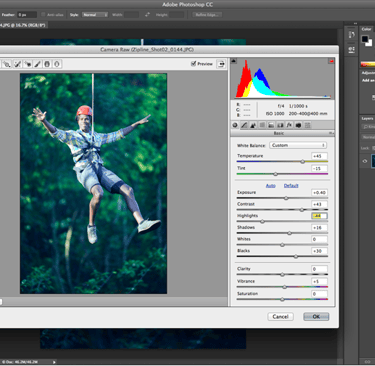Open the Lens Corrections panel tab

pyautogui.click(x=280, y=125)
